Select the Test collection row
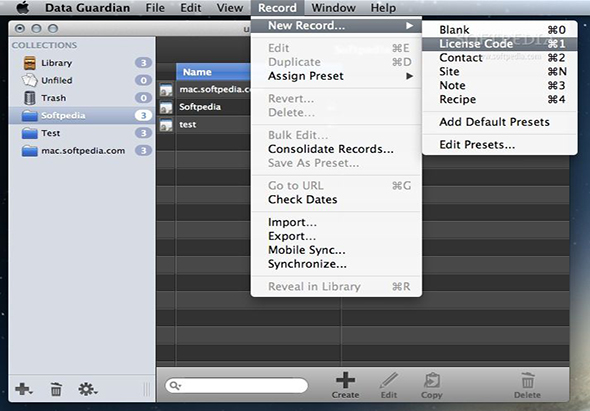590x411 pixels. [82, 133]
